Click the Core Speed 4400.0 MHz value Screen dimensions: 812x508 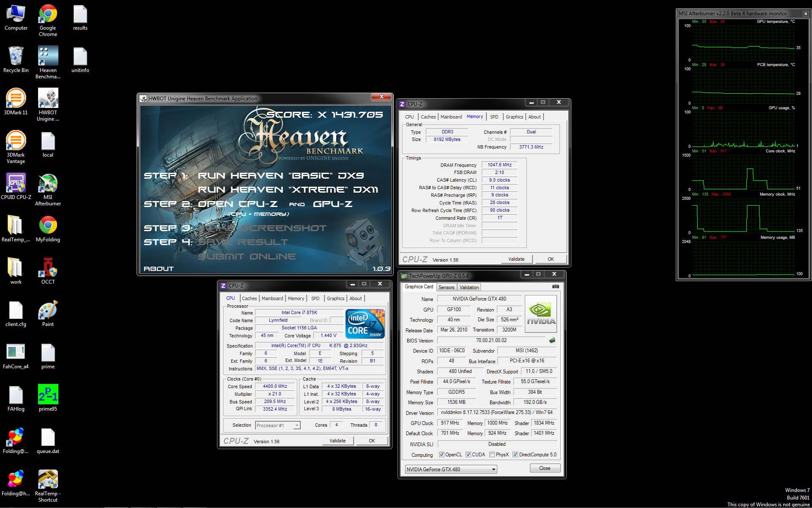click(275, 386)
